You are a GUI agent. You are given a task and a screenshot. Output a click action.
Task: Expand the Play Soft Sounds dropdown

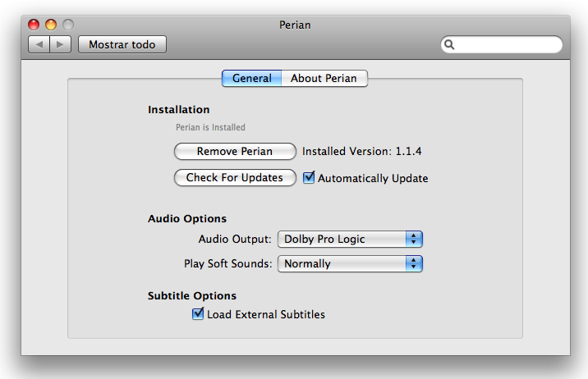350,263
